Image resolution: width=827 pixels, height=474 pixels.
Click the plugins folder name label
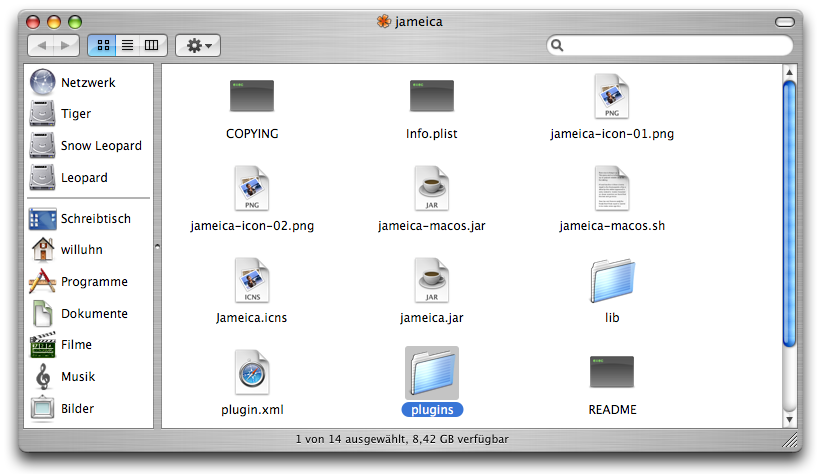click(x=432, y=410)
